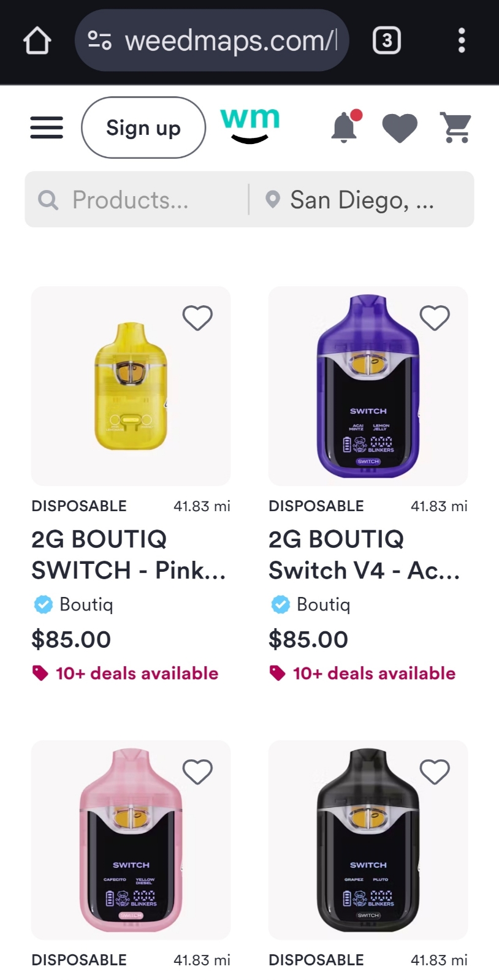Open the shopping cart
Screen dimensions: 499x980
pos(456,127)
